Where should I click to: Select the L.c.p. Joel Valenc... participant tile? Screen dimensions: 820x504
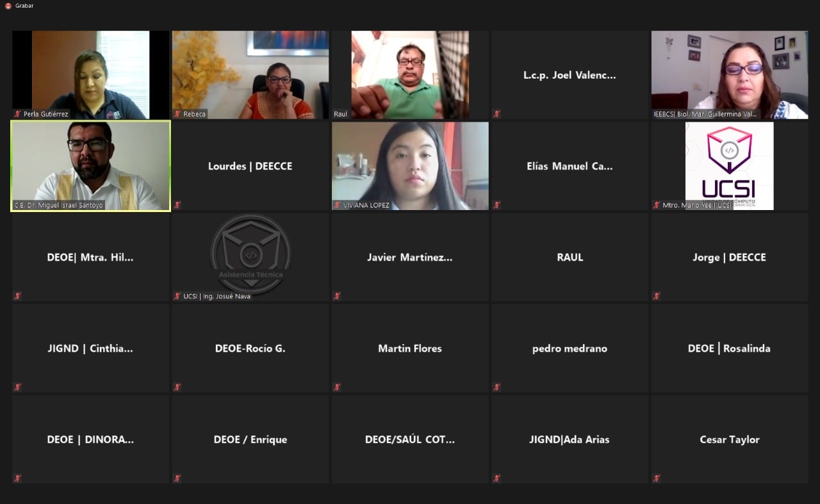coord(570,75)
